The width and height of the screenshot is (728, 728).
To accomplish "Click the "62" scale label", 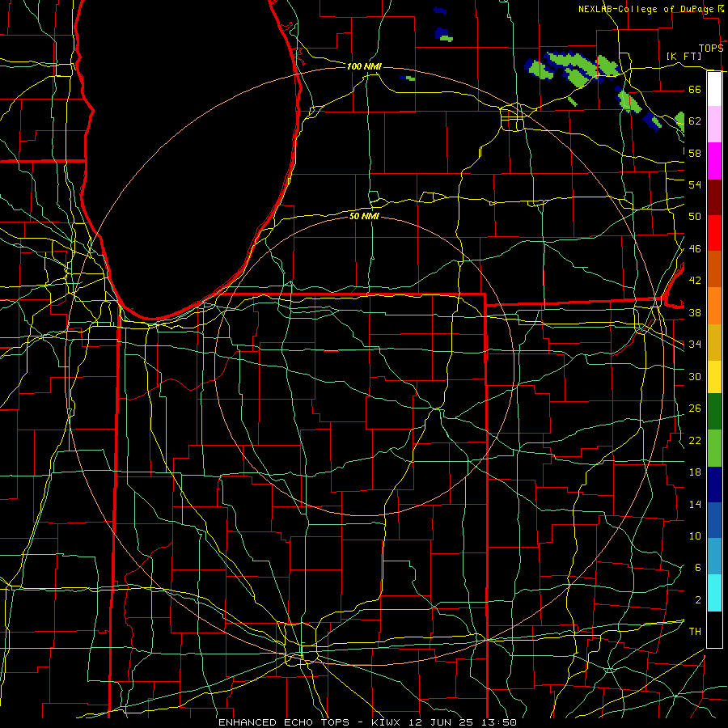I will click(695, 121).
